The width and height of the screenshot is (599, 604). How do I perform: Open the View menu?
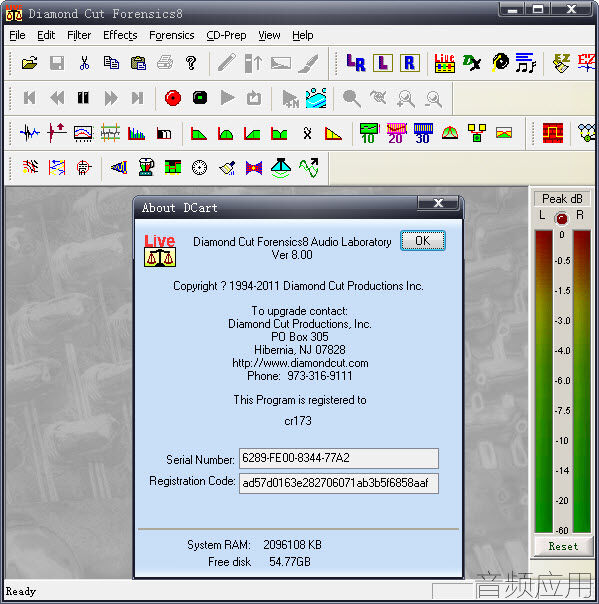[269, 35]
